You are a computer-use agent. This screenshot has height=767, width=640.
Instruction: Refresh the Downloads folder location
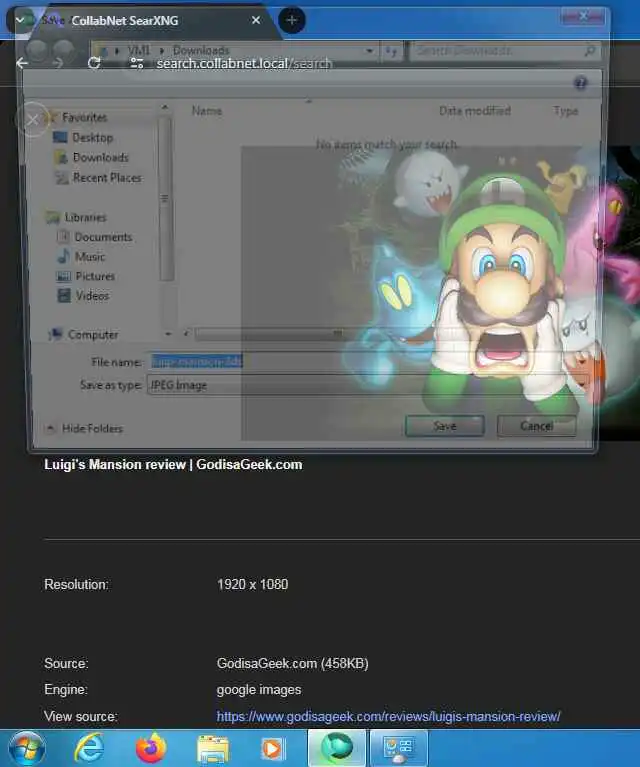[391, 50]
